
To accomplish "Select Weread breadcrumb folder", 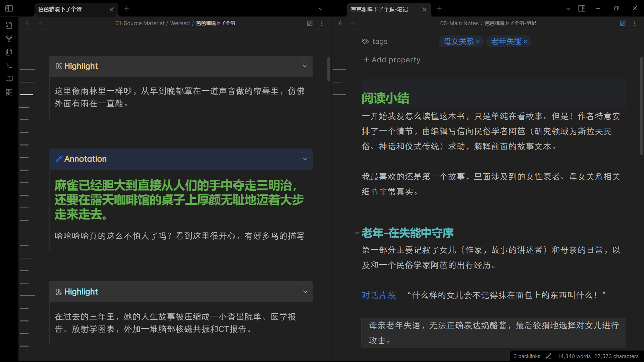I will (x=180, y=23).
